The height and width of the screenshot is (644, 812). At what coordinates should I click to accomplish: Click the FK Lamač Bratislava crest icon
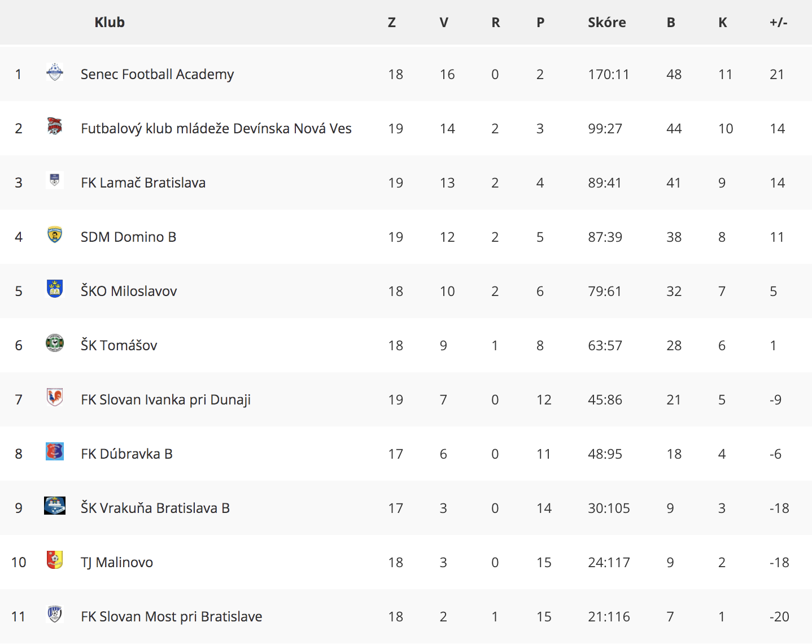[55, 180]
